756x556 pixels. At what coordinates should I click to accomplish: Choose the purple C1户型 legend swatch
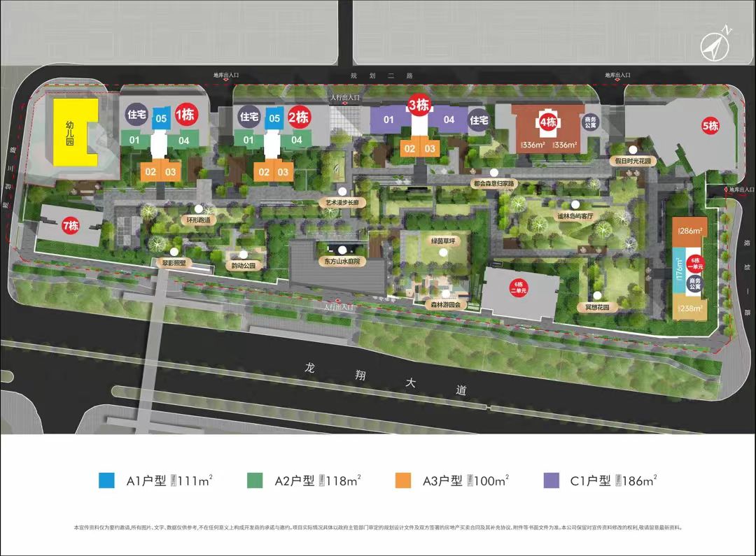click(x=551, y=480)
